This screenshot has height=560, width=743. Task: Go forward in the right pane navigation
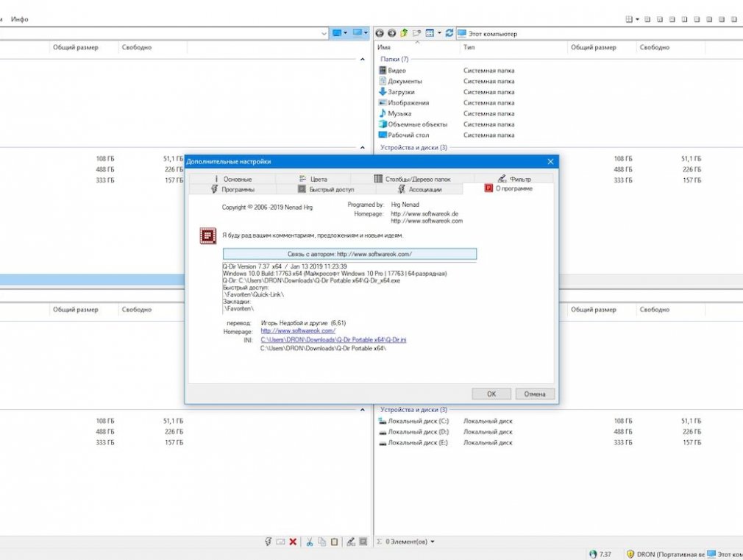391,33
